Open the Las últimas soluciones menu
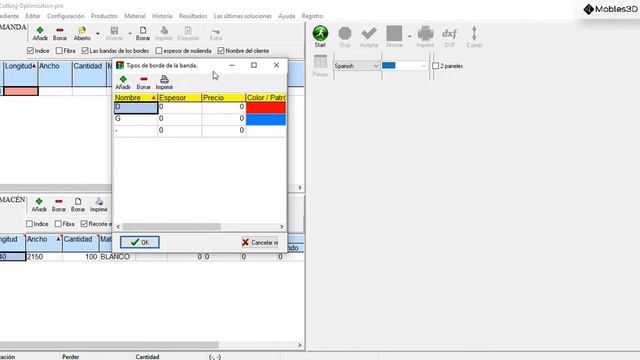 coord(242,16)
